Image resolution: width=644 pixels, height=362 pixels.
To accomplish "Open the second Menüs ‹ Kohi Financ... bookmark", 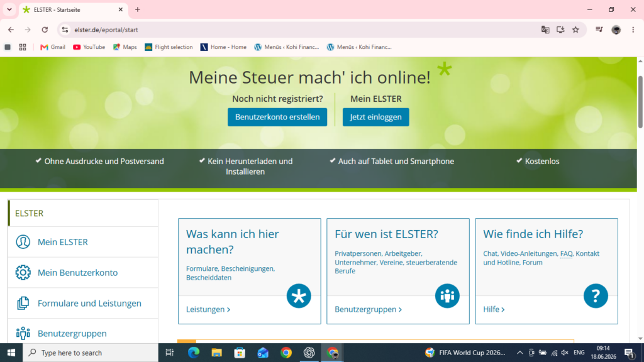I will (359, 47).
